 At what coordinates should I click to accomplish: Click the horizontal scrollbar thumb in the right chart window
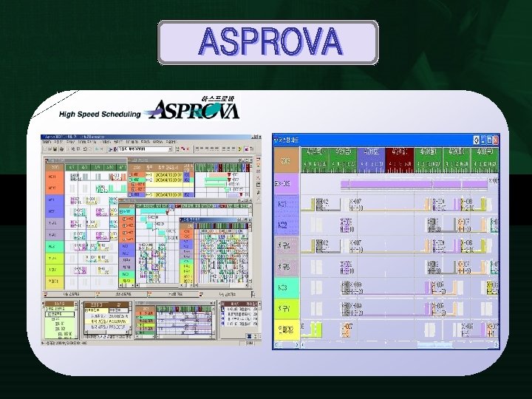pos(434,345)
